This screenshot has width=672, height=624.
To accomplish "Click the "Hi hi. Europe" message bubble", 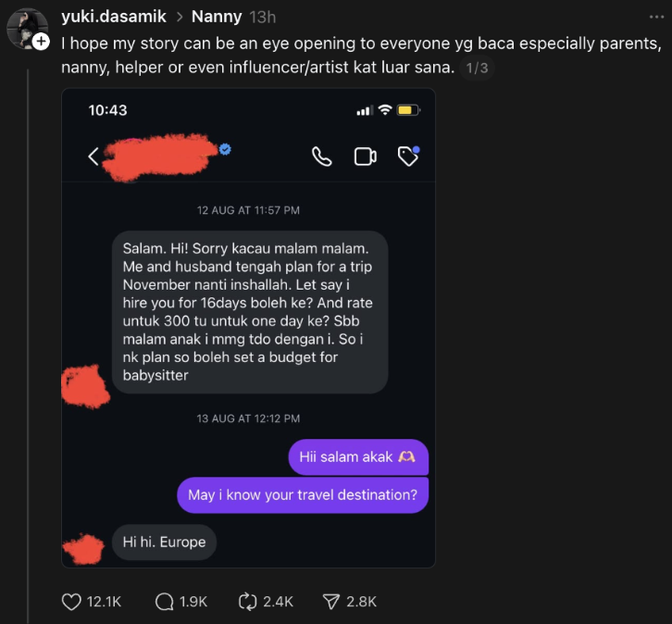I will click(164, 542).
